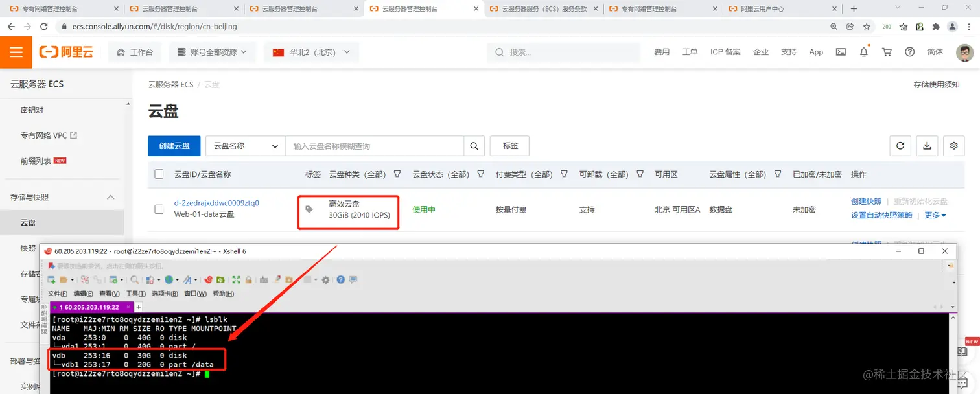Open 选项卡(B) menu in Xshell
Viewport: 980px width, 394px height.
point(165,294)
